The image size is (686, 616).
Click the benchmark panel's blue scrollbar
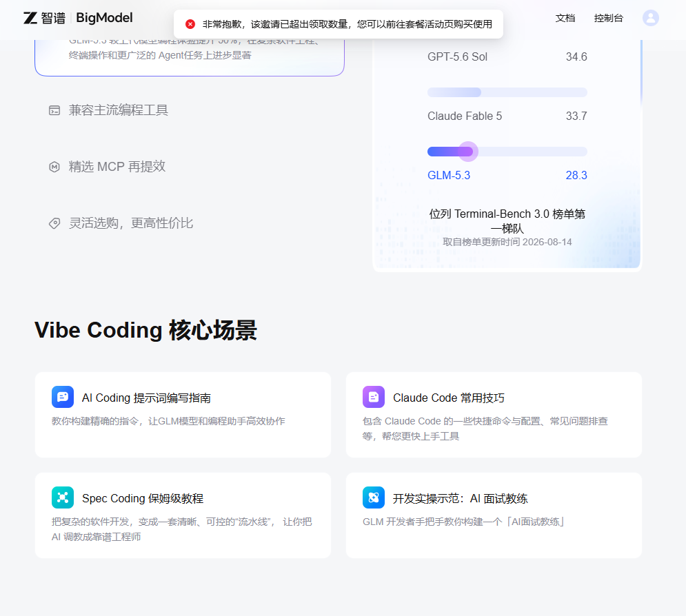click(641, 72)
